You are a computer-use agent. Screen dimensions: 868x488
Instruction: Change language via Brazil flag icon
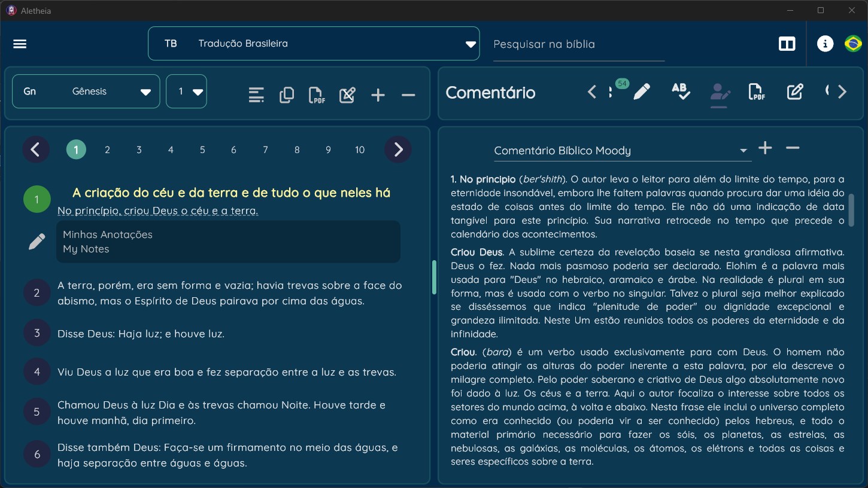853,44
